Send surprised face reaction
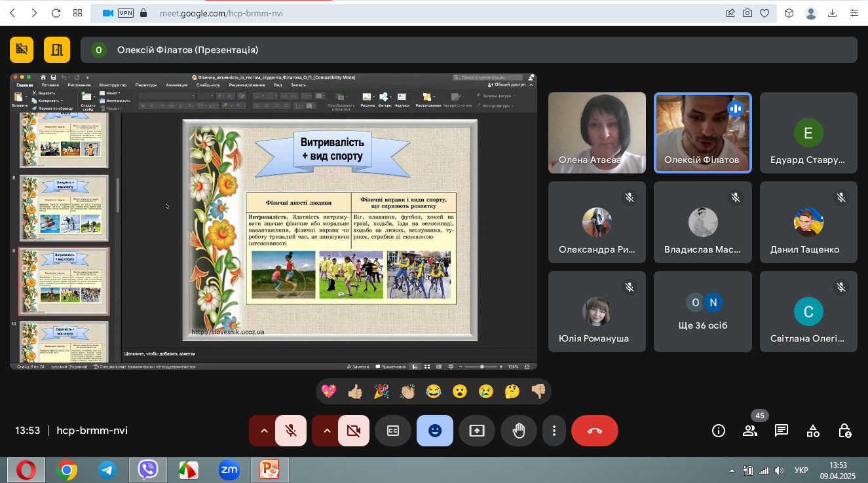 point(460,391)
